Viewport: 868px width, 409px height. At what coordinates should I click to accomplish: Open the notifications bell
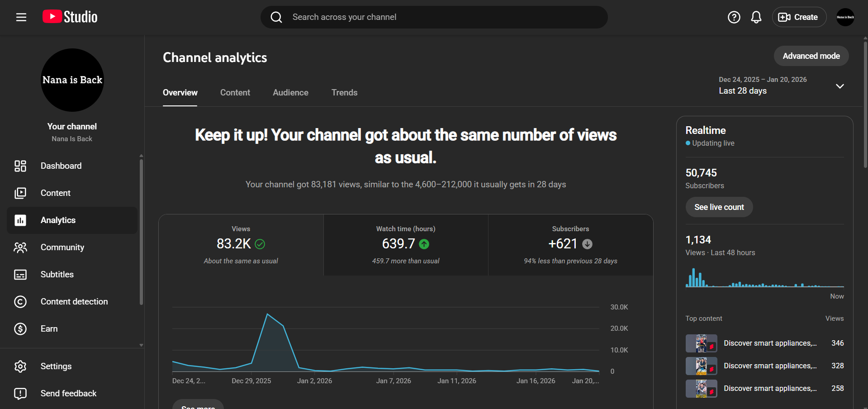[756, 17]
